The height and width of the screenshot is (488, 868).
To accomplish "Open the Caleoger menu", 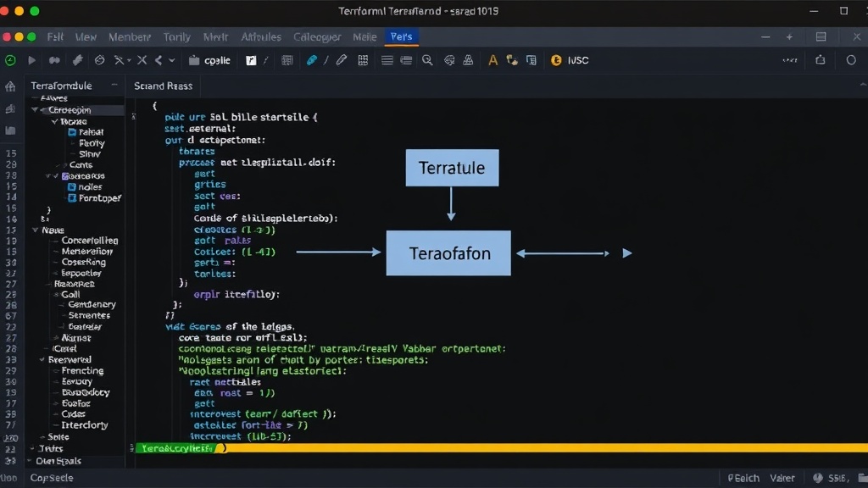I will click(317, 37).
